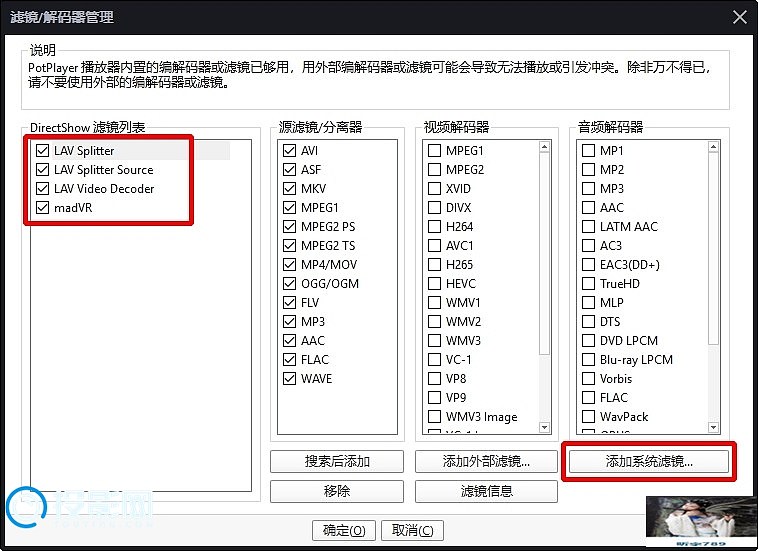
Task: Select LAV Splitter Source list item
Action: click(x=103, y=170)
